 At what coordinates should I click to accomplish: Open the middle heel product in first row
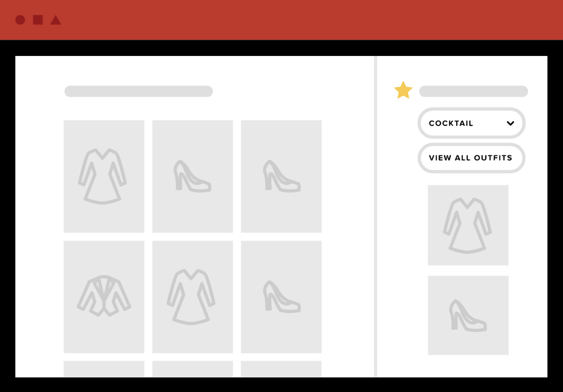[192, 176]
